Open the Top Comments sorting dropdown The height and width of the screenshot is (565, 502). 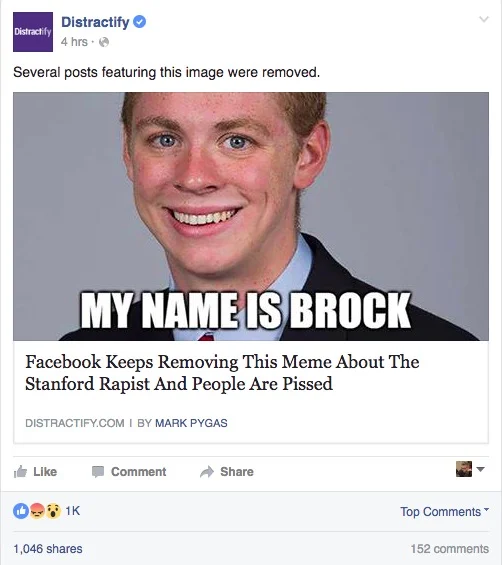pos(444,511)
